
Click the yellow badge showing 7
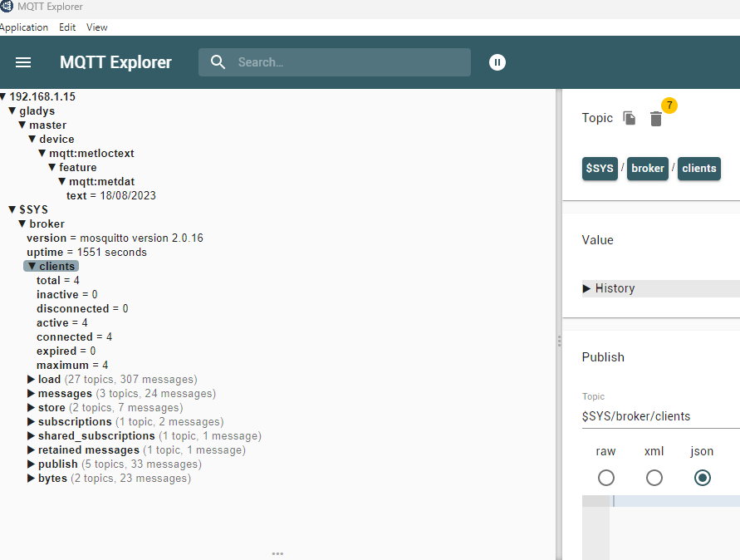tap(669, 106)
